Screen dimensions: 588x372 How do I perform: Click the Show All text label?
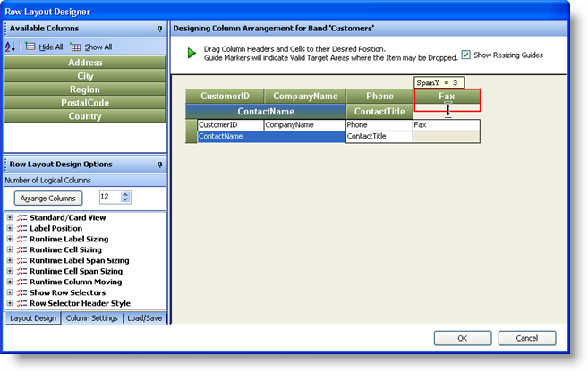pos(98,47)
